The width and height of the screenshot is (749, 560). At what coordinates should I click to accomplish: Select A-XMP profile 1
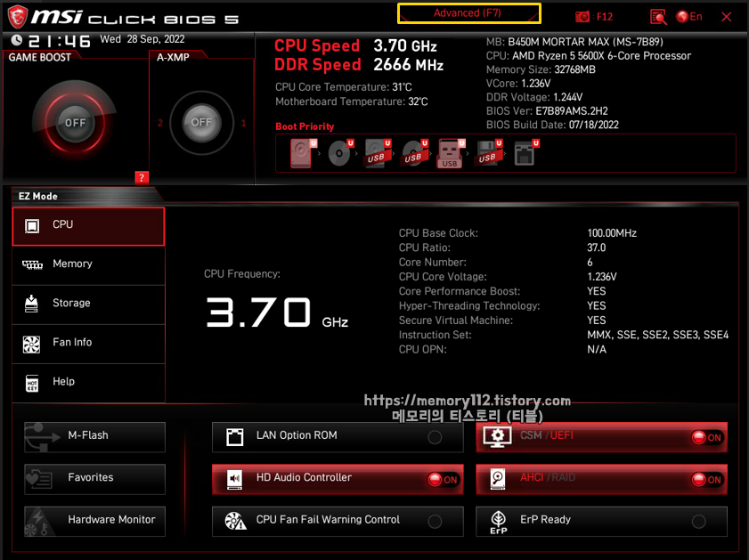pos(244,123)
